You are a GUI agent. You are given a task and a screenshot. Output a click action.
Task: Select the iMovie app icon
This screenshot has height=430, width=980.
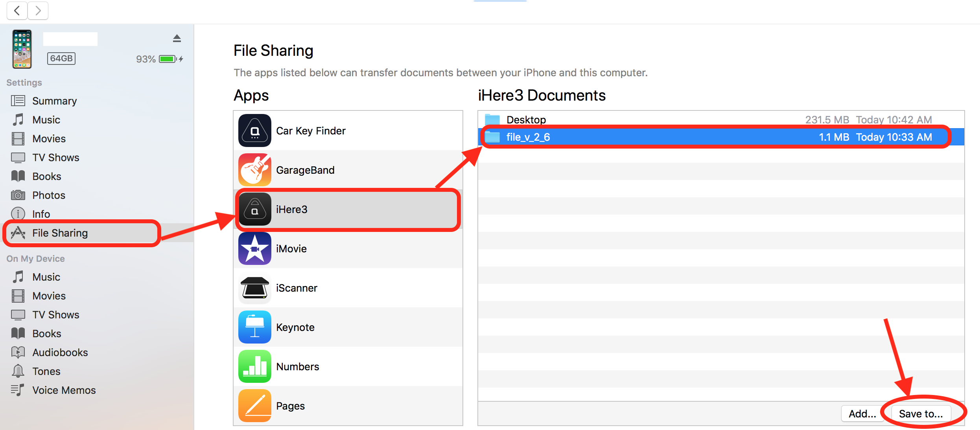coord(254,248)
